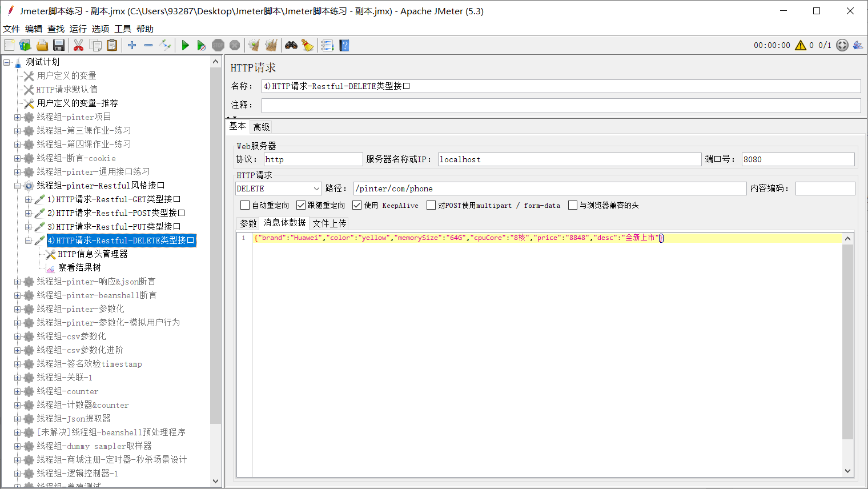Viewport: 868px width, 489px height.
Task: Collapse 线程组-pinter-Restful风格接口 node
Action: [x=17, y=186]
